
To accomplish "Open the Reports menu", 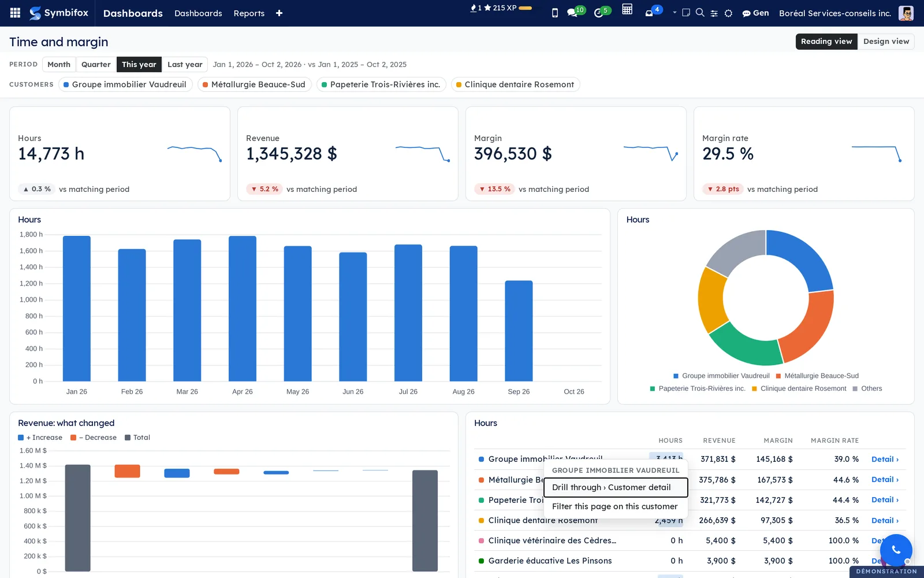I will click(x=249, y=13).
